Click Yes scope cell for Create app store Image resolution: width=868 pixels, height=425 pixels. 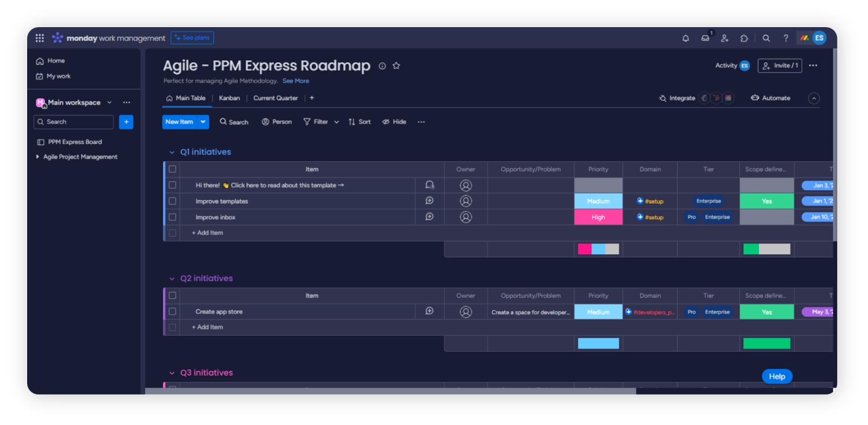point(767,312)
